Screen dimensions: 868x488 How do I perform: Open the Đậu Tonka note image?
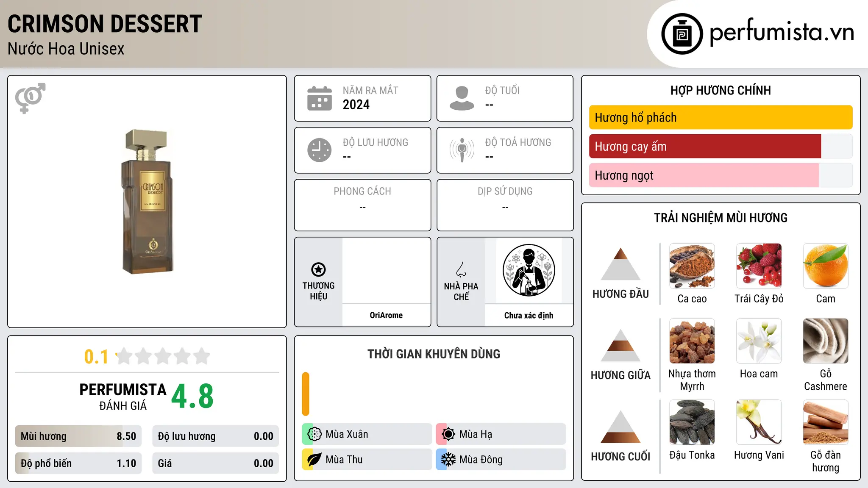pos(692,422)
